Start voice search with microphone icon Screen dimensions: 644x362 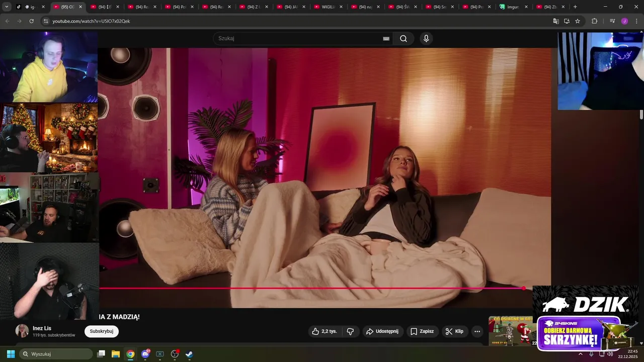426,38
